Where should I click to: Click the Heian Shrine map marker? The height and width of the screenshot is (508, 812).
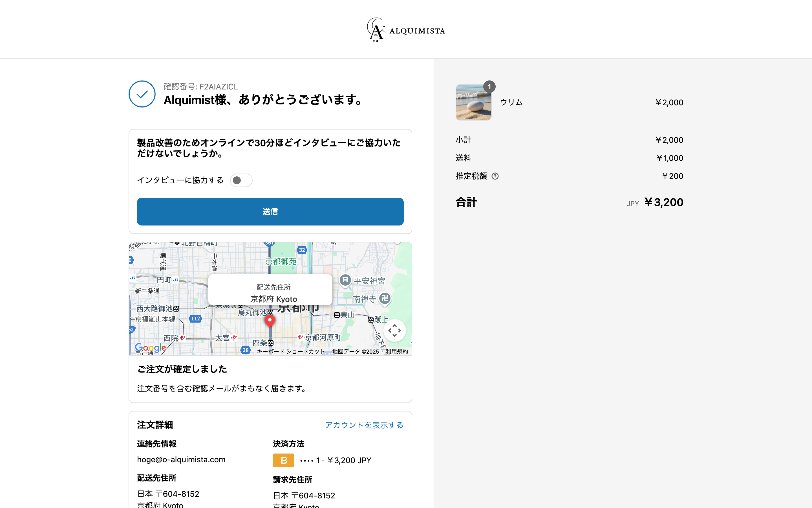pyautogui.click(x=345, y=280)
